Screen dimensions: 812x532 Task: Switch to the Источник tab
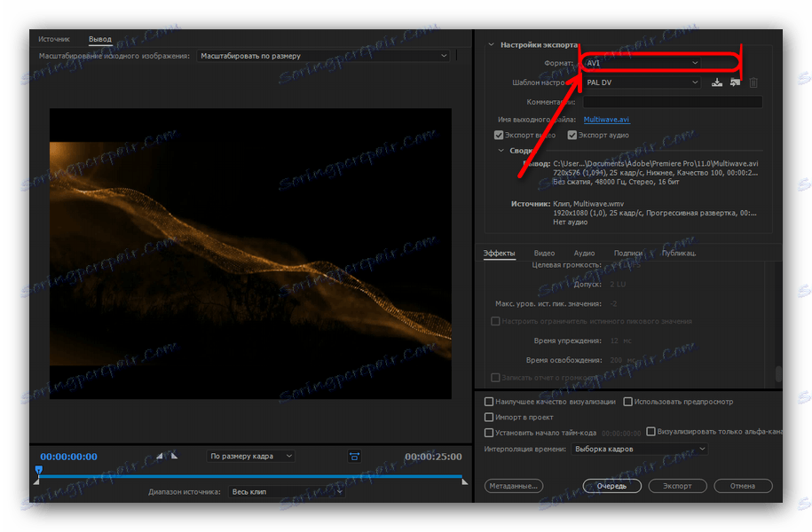pyautogui.click(x=54, y=39)
